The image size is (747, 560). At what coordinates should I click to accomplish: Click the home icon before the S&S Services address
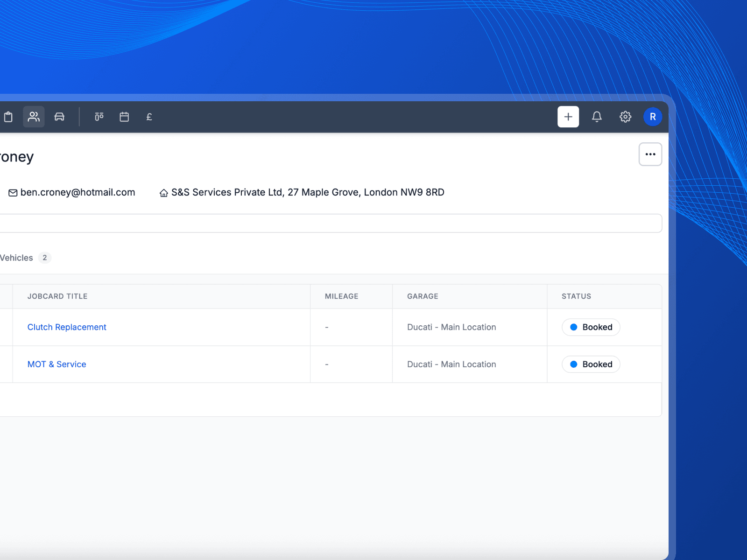(x=163, y=192)
